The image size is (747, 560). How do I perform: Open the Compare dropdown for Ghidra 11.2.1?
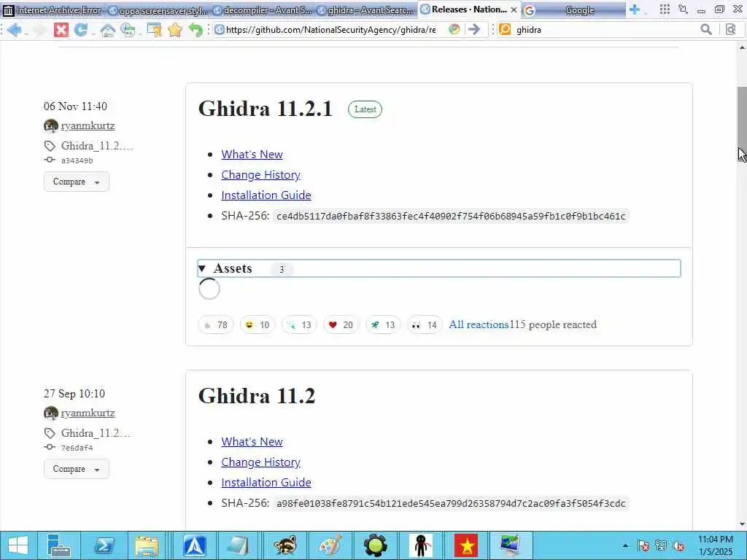pos(76,182)
